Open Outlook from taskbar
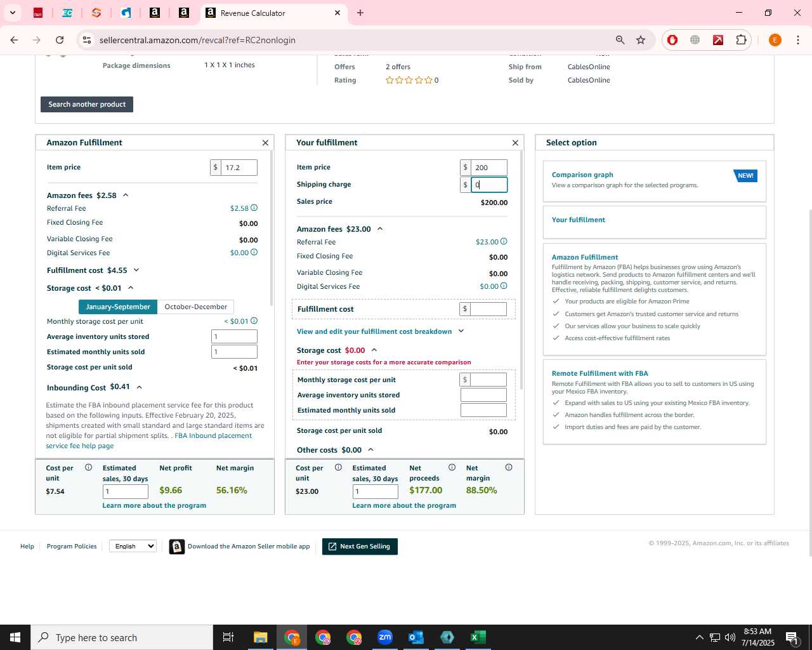The image size is (812, 650). 416,637
